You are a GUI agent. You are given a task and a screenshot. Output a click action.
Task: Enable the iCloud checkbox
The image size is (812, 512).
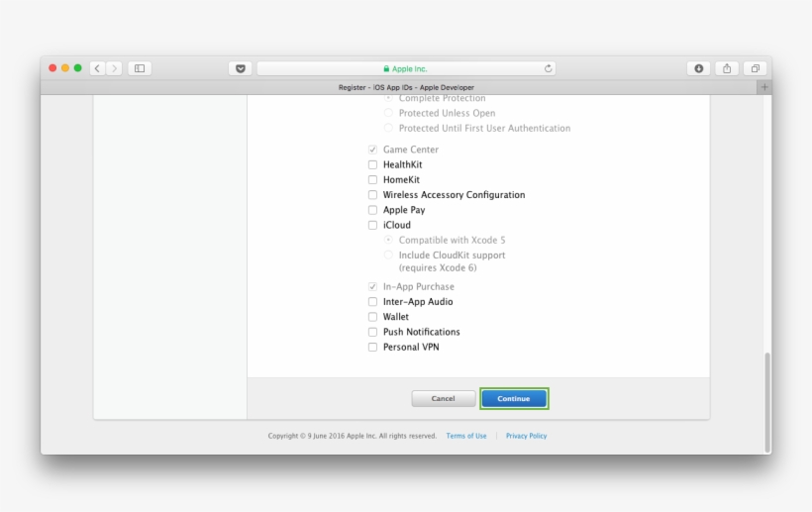coord(373,225)
